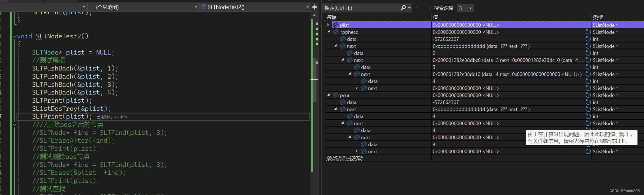Click the variable icon of the pcur row

click(336, 95)
